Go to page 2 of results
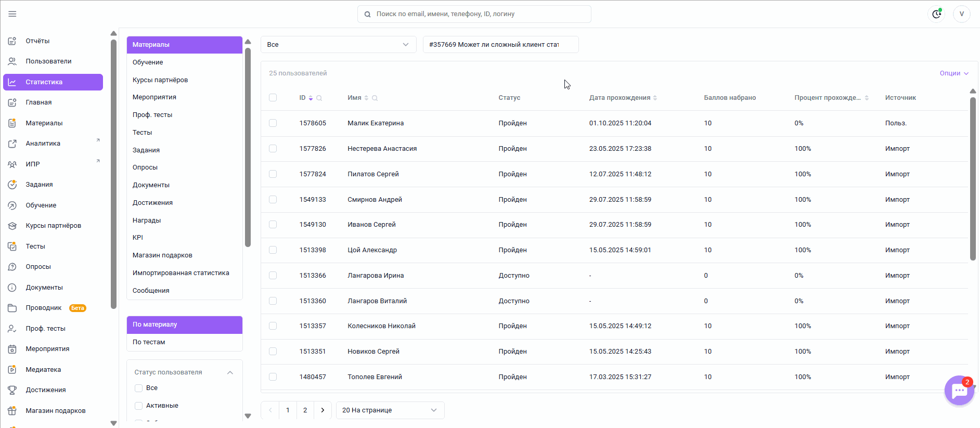The height and width of the screenshot is (428, 980). (x=305, y=410)
